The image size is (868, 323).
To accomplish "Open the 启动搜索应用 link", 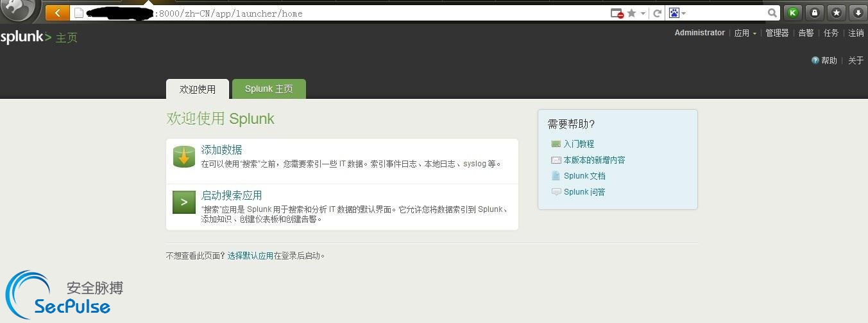I will 232,195.
